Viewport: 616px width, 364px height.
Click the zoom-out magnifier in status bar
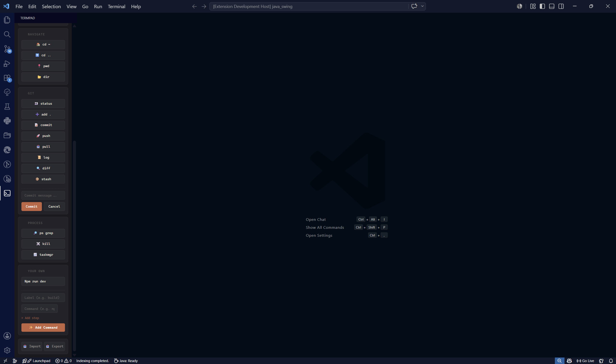[559, 361]
